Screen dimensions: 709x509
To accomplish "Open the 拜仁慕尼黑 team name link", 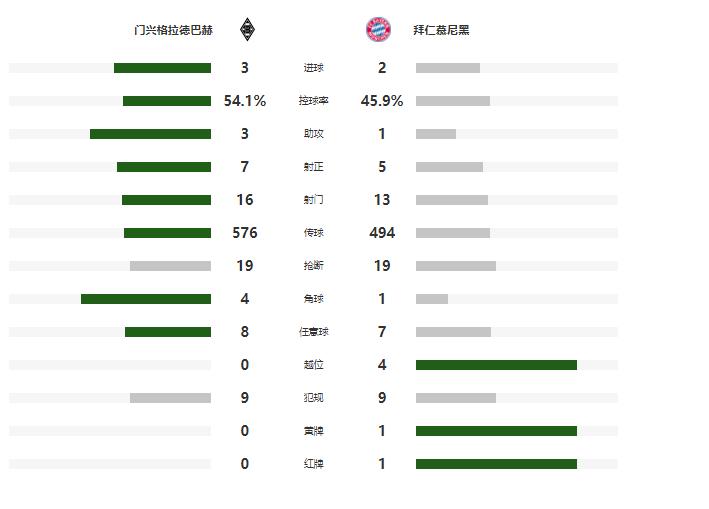I will click(x=441, y=30).
